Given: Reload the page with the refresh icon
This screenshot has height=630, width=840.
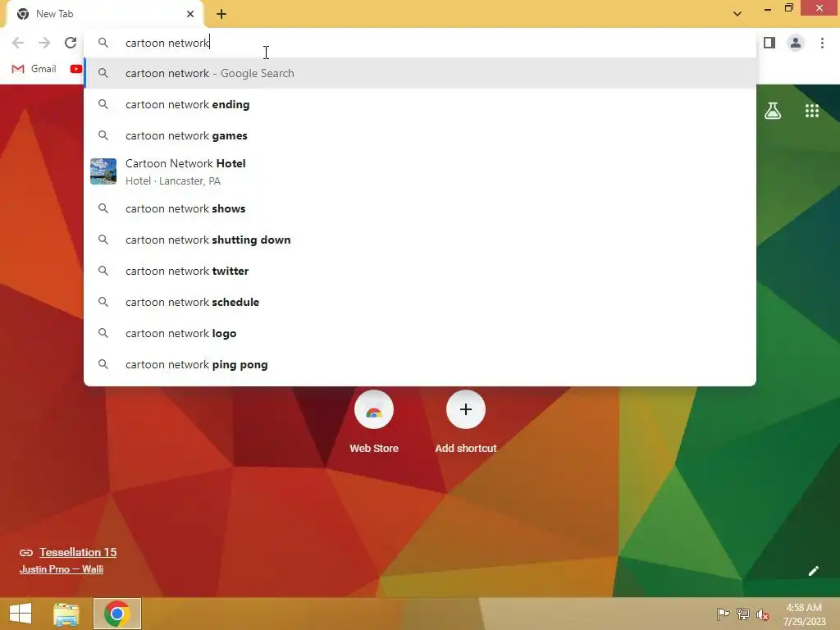Looking at the screenshot, I should click(x=71, y=43).
